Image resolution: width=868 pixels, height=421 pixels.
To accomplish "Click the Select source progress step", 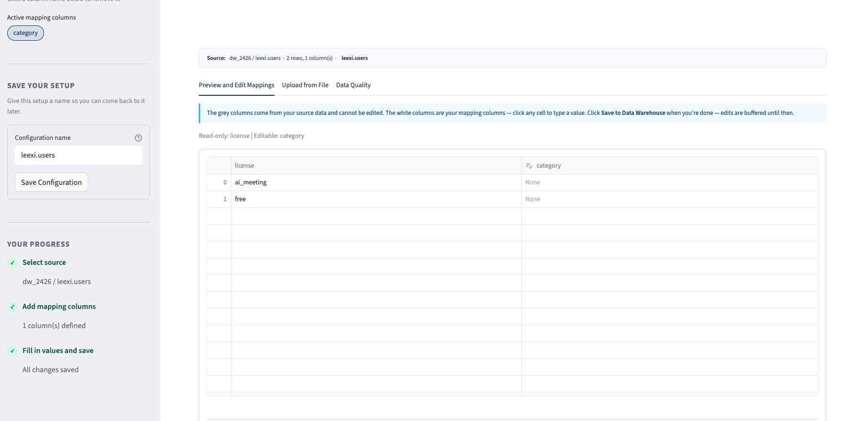I will (x=44, y=262).
